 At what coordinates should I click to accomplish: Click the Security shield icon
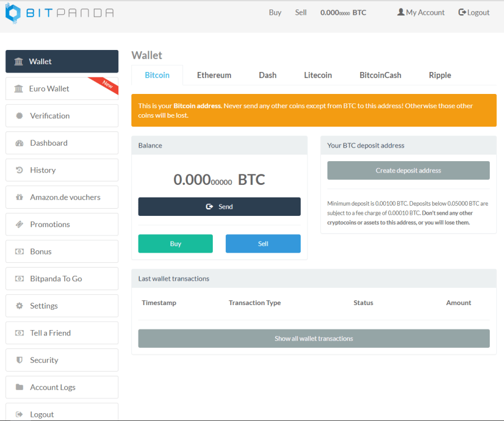click(x=19, y=360)
